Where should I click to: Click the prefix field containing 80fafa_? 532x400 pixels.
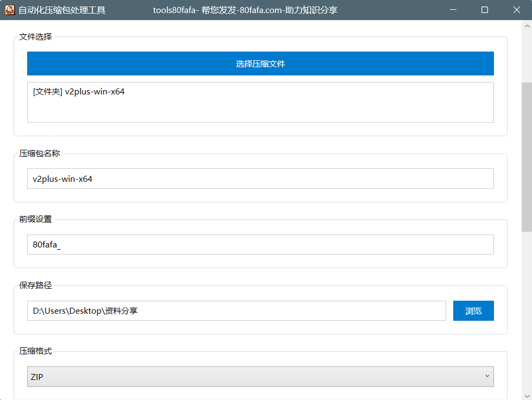(x=260, y=245)
